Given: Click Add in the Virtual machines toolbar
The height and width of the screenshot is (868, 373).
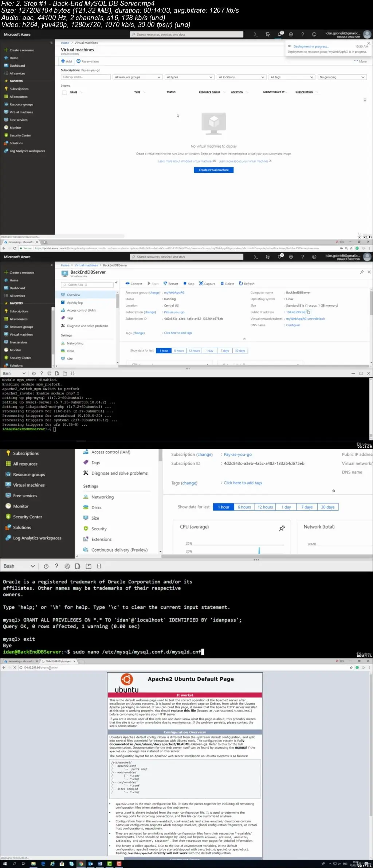Looking at the screenshot, I should click(x=66, y=61).
